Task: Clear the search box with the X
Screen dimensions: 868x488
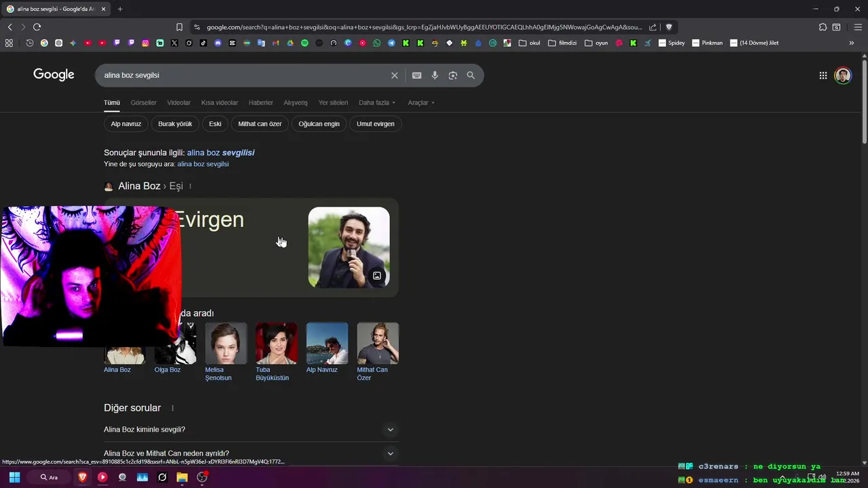Action: pos(394,75)
